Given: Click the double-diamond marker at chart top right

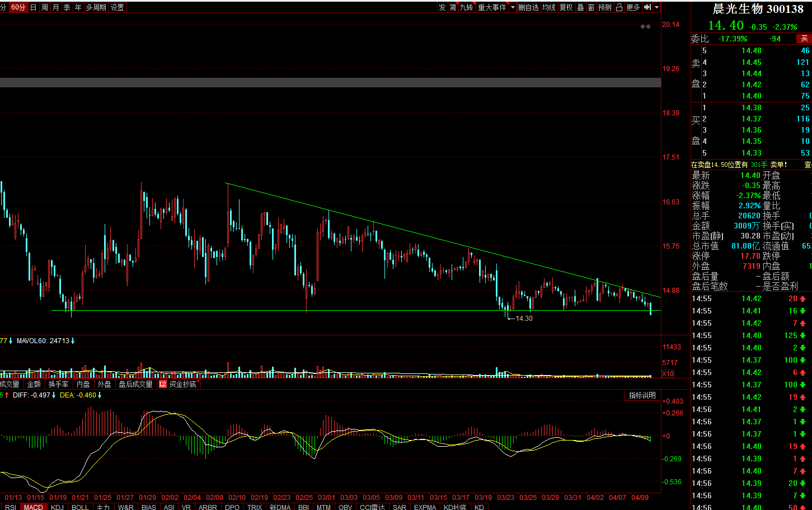Looking at the screenshot, I should [646, 26].
